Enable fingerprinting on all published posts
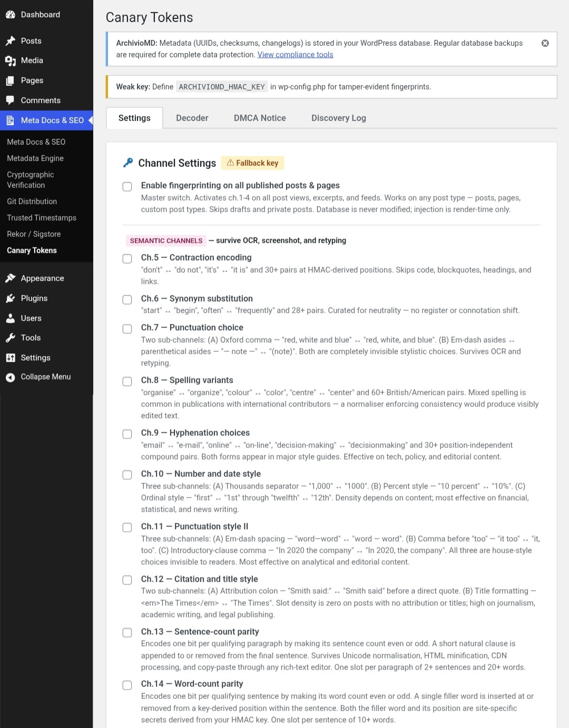The height and width of the screenshot is (728, 569). [127, 186]
